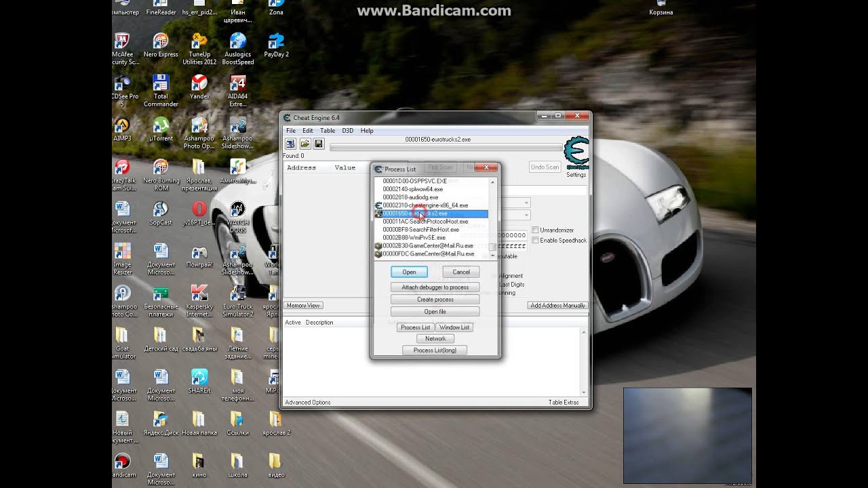
Task: Click the Total Commander desktop icon
Action: tap(161, 91)
